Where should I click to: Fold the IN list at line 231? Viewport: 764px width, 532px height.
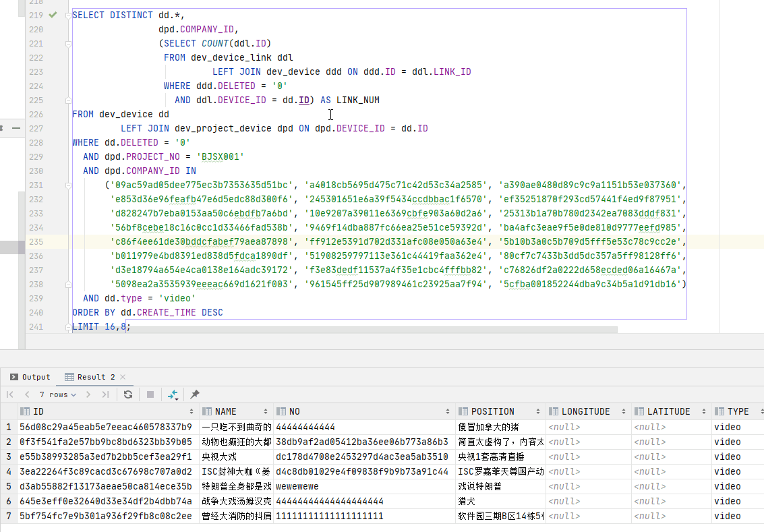pos(68,185)
